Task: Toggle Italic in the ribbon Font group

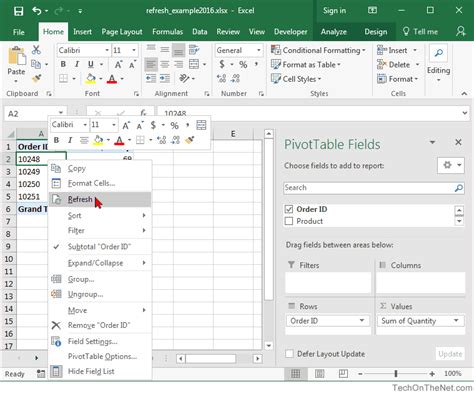Action: [77, 64]
